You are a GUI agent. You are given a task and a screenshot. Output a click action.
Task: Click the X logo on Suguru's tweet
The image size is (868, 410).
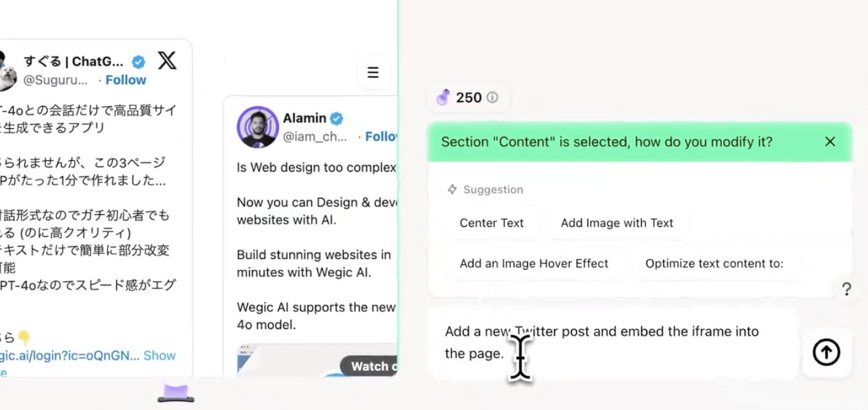tap(167, 60)
